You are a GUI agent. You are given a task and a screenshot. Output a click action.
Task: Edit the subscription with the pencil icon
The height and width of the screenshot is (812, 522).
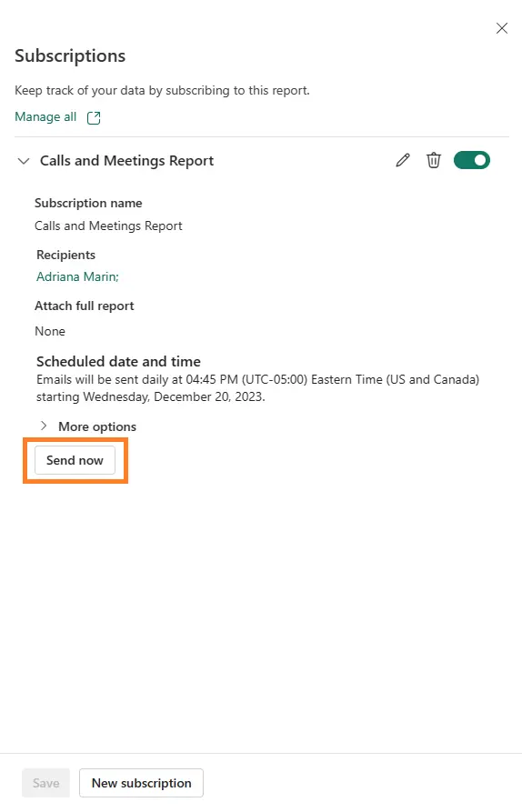click(402, 161)
